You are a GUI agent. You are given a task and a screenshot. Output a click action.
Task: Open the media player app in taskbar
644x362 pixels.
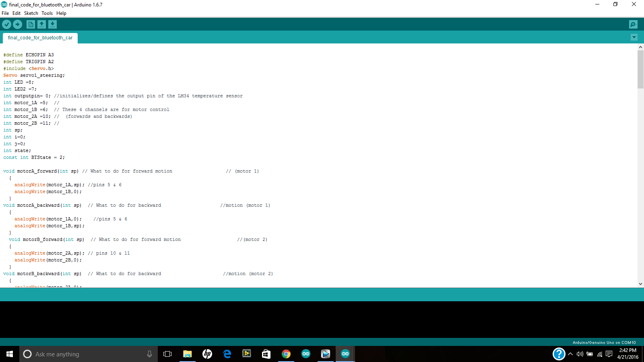tap(326, 354)
